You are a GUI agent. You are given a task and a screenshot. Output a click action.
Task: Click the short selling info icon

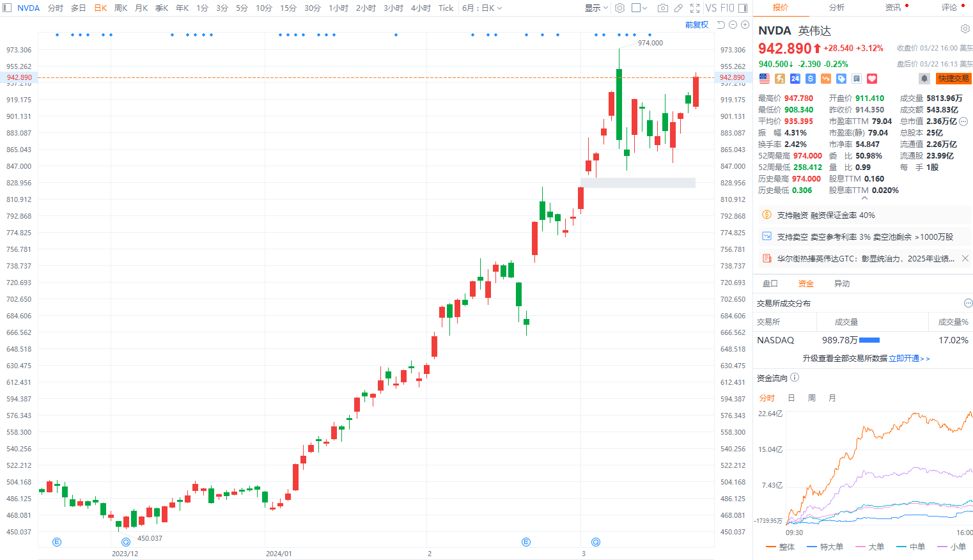tap(767, 237)
